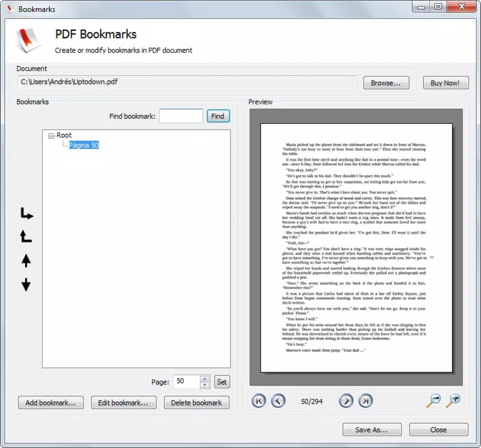Click Browse to choose a document

point(386,83)
